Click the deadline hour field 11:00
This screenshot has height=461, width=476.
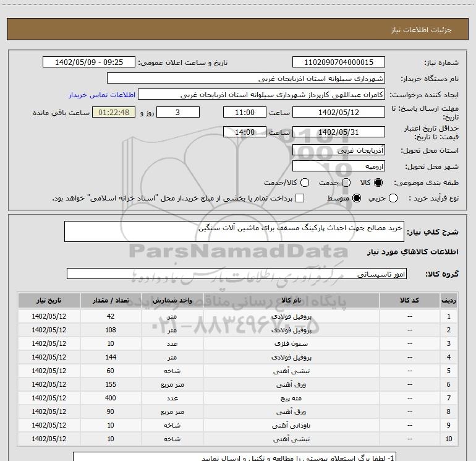tap(245, 112)
